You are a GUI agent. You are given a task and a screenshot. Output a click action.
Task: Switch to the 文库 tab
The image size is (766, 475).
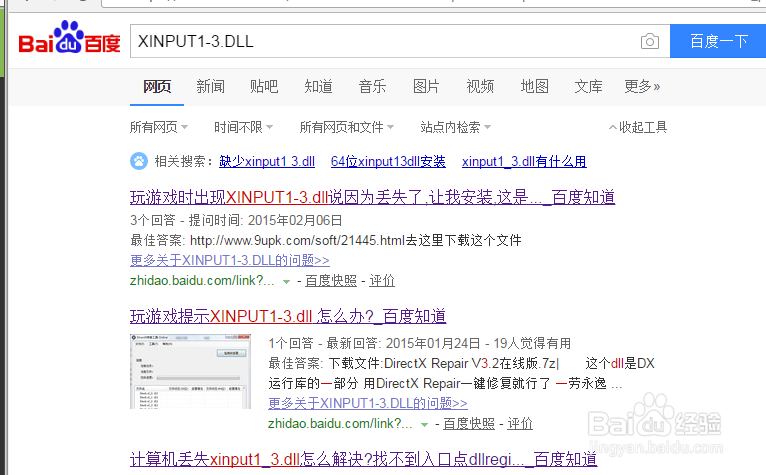[588, 86]
